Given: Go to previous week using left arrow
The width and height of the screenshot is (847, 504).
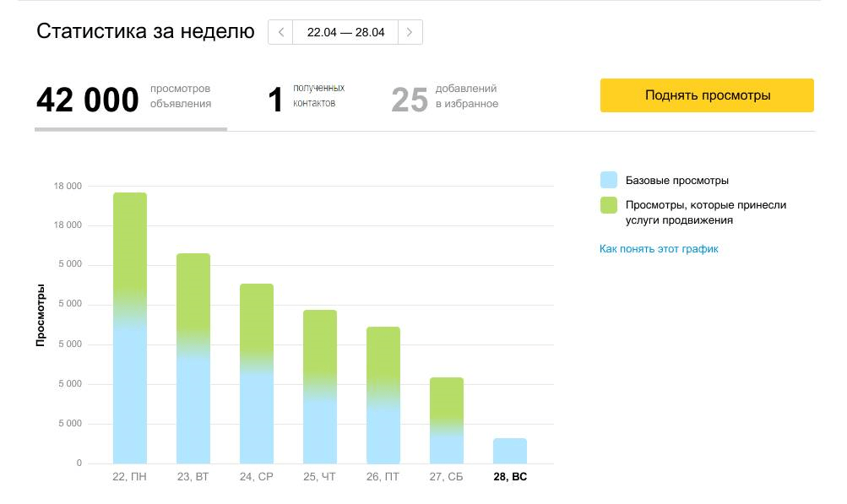Looking at the screenshot, I should pos(280,32).
